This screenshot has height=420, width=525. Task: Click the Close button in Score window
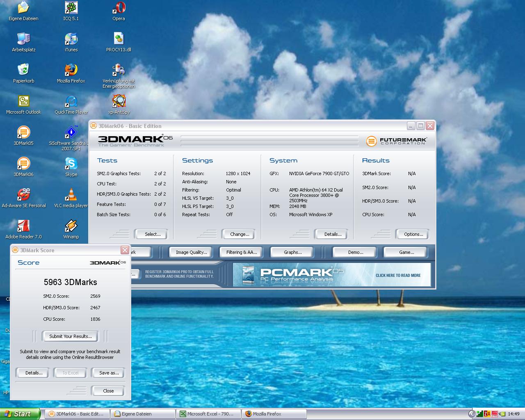click(108, 391)
